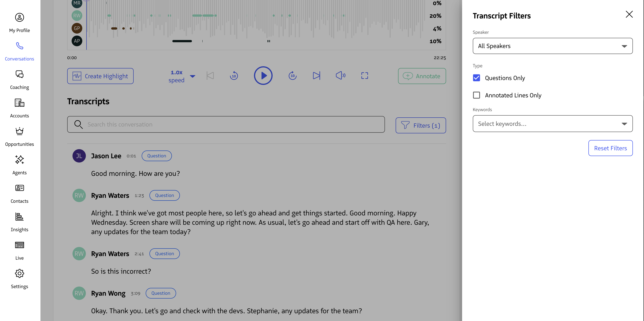This screenshot has height=321, width=644.
Task: Open the Live section icon
Action: (20, 245)
